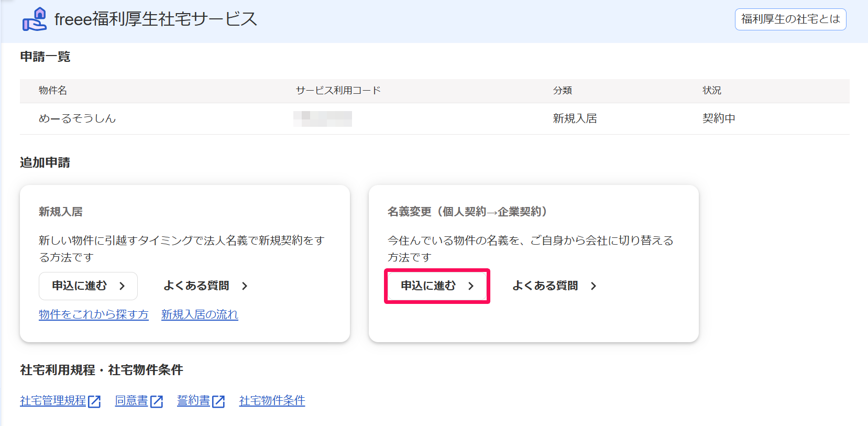Click the 新規入居 cell in the table row

(x=575, y=119)
